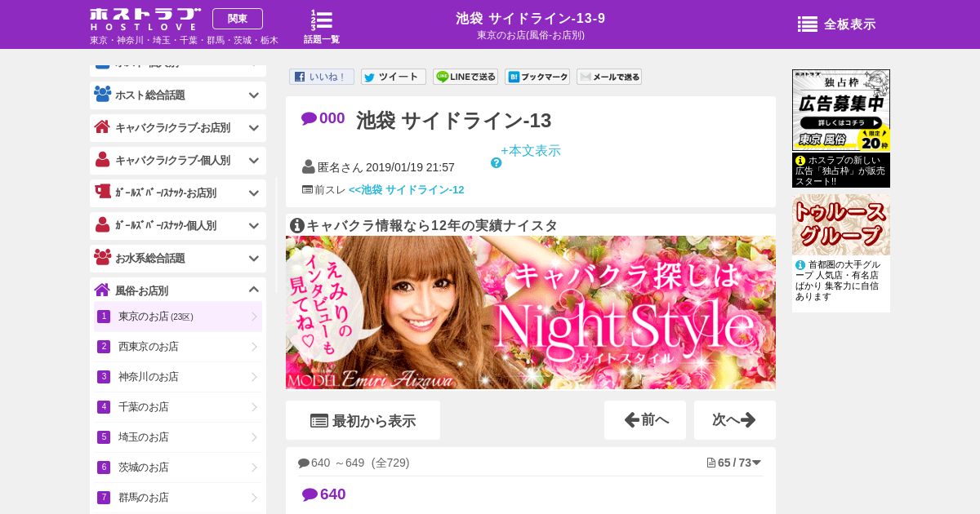Screen dimensions: 980x514
Task: Add Hatena ブックマーク for this thread
Action: 537,77
